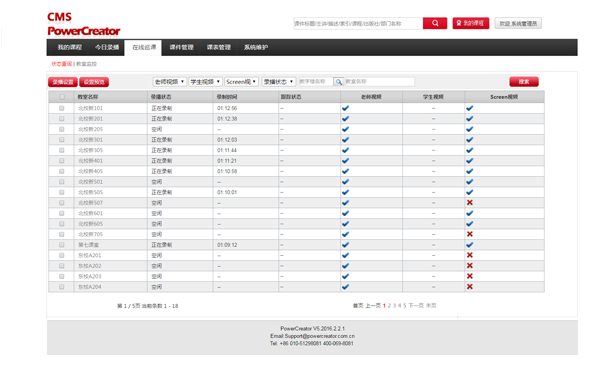The width and height of the screenshot is (600, 369).
Task: Click red X in Screen column for 北校所507
Action: 470,202
